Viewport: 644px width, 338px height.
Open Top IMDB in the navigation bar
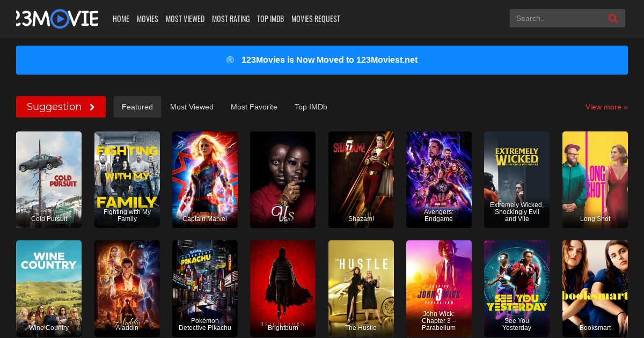(x=270, y=19)
